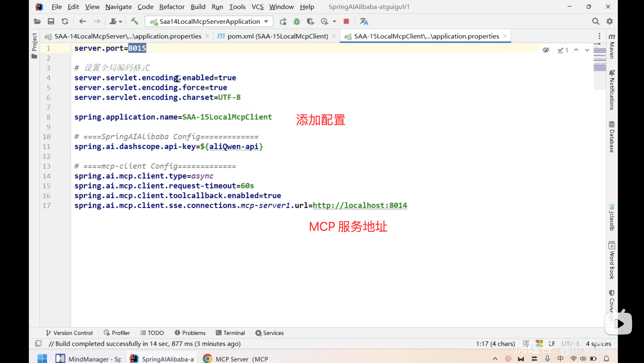644x363 pixels.
Task: Navigate forward with the right arrow
Action: (x=97, y=21)
